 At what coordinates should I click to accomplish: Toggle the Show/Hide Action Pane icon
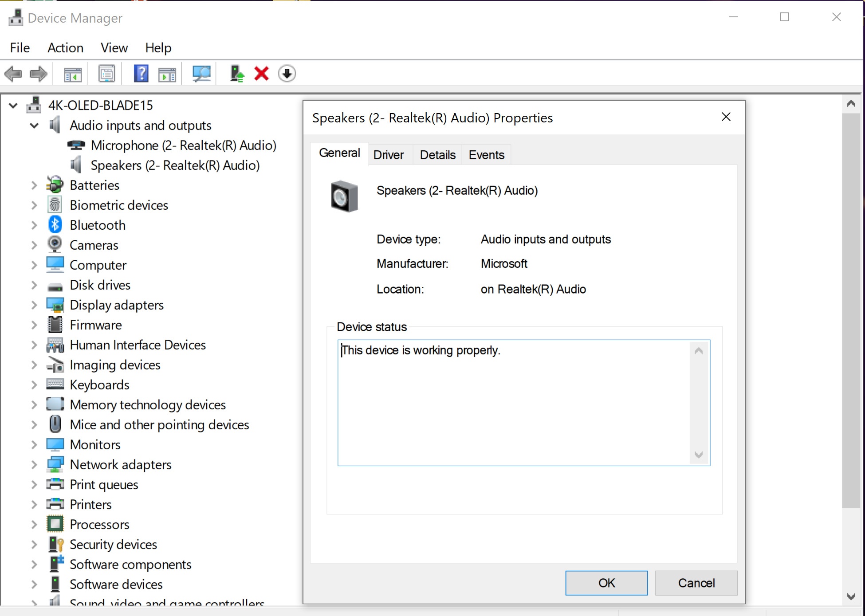pyautogui.click(x=167, y=74)
